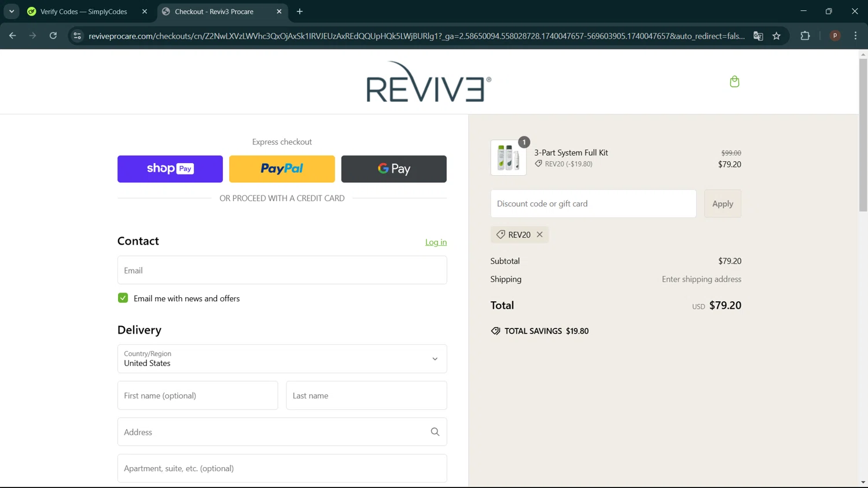The image size is (868, 488).
Task: Expand the Country/Region dropdown
Action: pyautogui.click(x=282, y=358)
